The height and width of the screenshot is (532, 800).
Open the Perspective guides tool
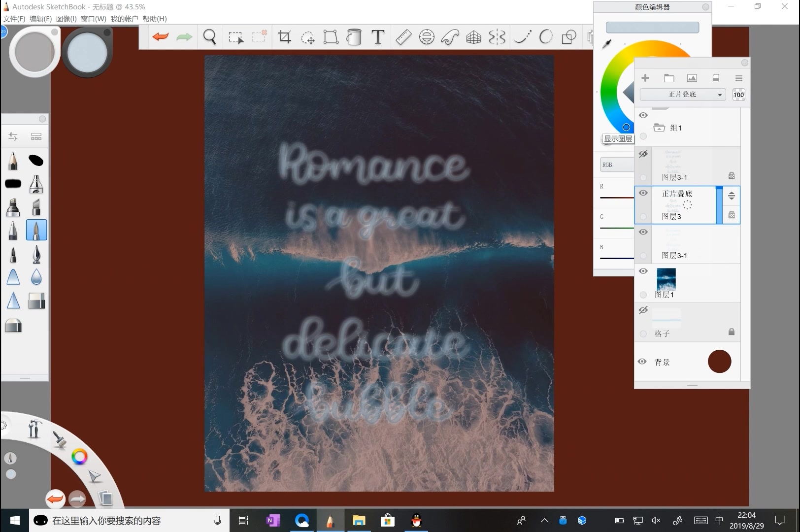(x=473, y=37)
